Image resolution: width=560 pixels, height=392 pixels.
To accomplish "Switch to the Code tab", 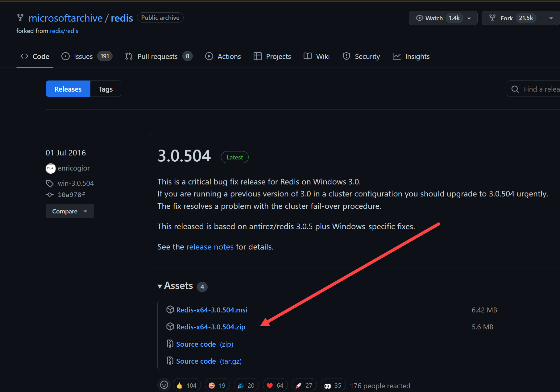I will [x=35, y=56].
